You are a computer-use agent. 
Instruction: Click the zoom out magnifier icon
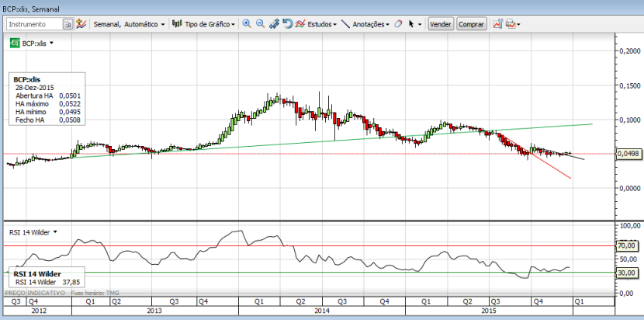[260, 24]
